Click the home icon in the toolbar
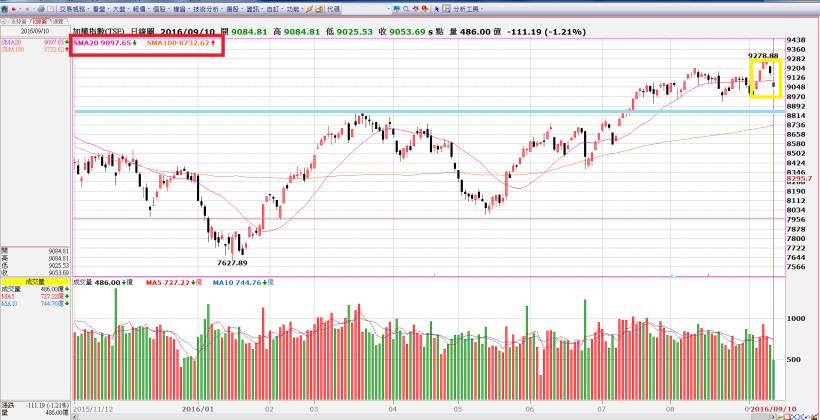Image resolution: width=820 pixels, height=420 pixels. coord(4,9)
